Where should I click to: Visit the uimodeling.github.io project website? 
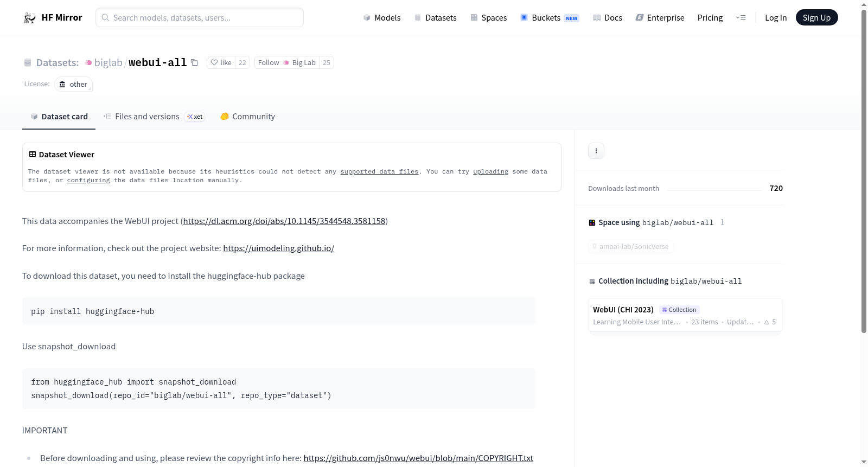coord(279,248)
